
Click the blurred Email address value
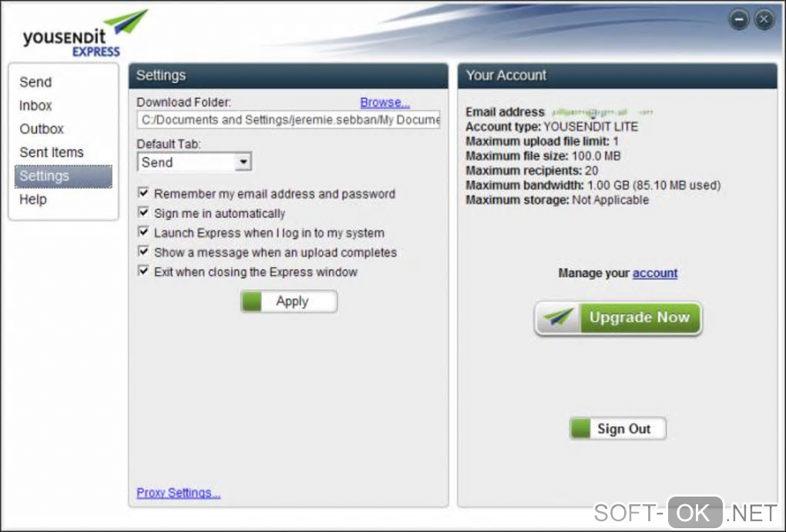coord(602,112)
